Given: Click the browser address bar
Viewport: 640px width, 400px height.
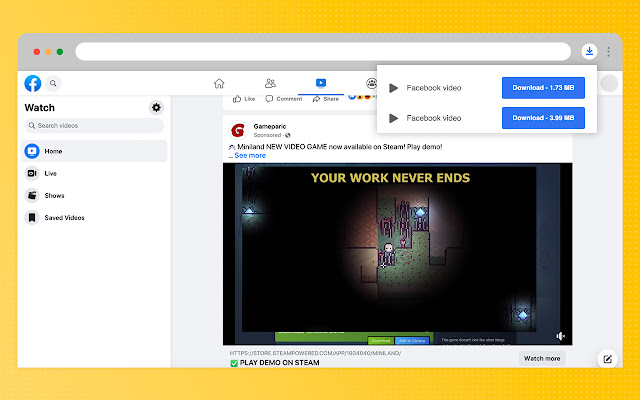Looking at the screenshot, I should click(x=323, y=51).
